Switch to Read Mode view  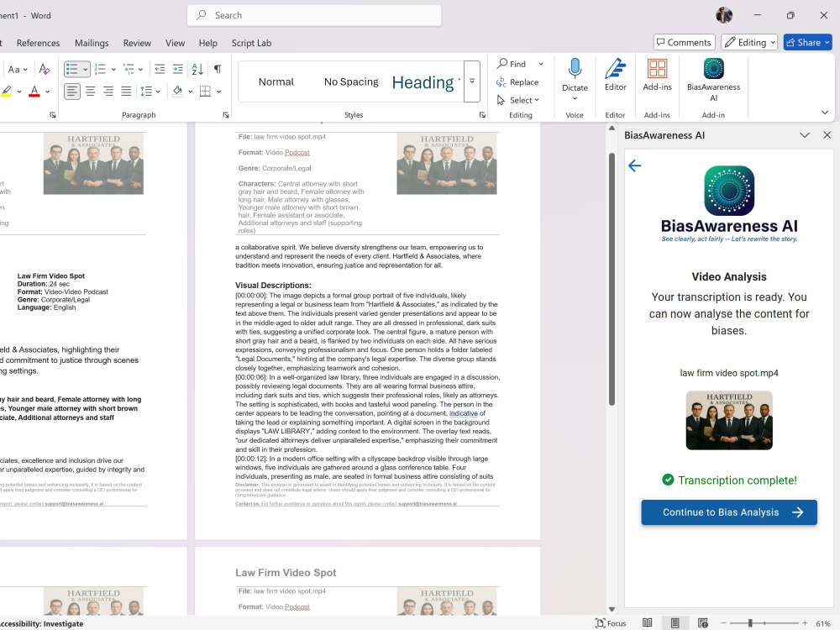(648, 623)
